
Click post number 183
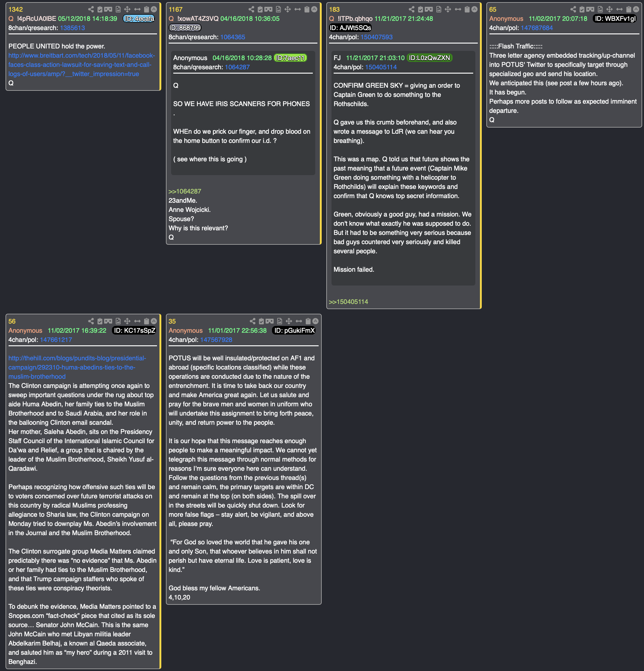334,10
